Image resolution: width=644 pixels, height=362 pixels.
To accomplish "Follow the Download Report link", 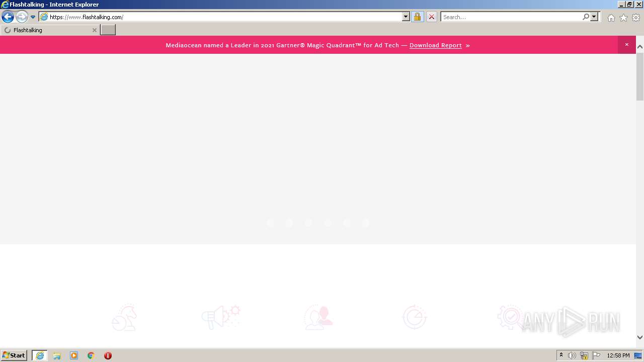I will click(436, 45).
